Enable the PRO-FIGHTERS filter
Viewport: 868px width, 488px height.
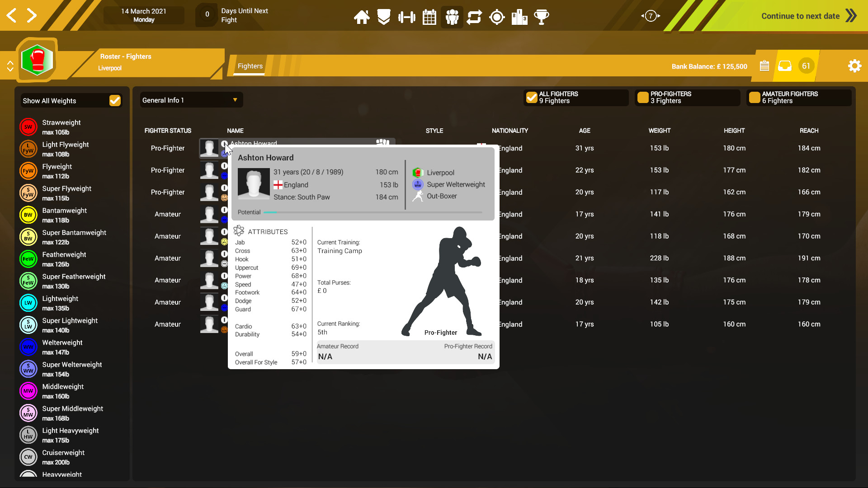(x=644, y=97)
